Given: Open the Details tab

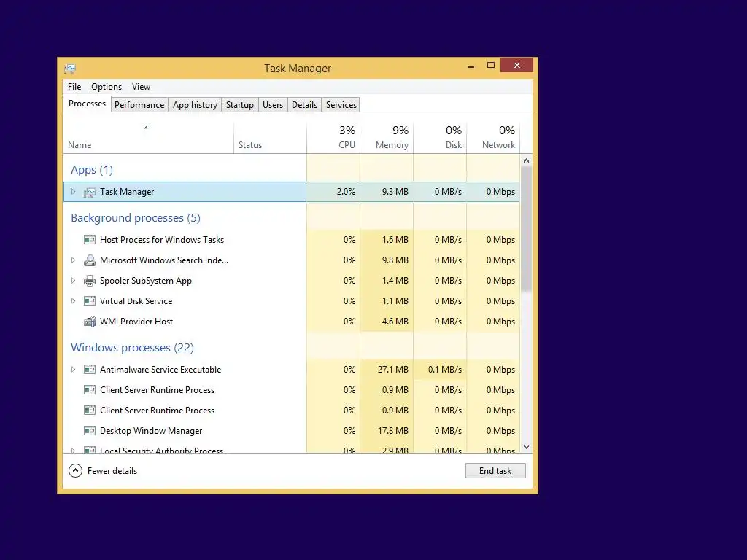Looking at the screenshot, I should [304, 105].
